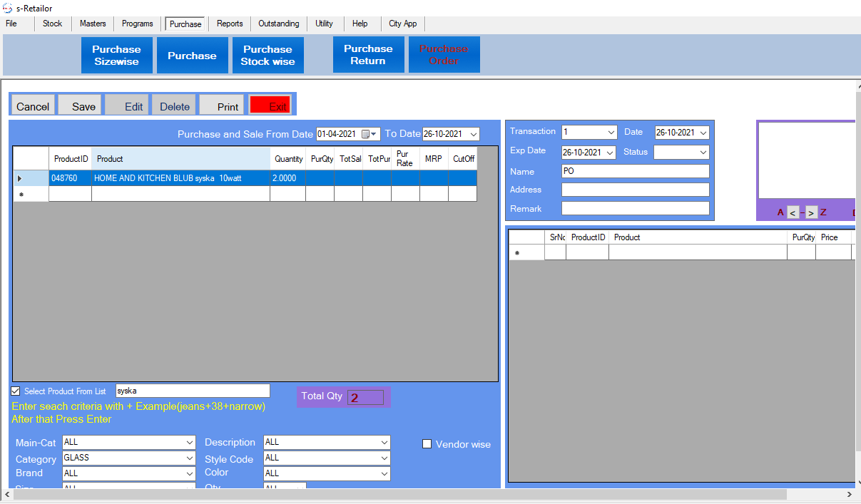Click the Save button
The width and height of the screenshot is (861, 504).
[79, 106]
